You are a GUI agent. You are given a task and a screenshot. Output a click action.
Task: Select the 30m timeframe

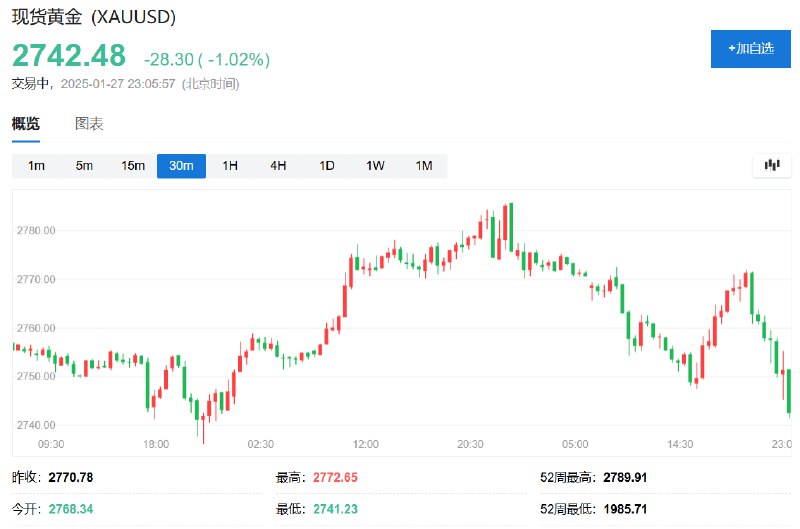[x=181, y=166]
